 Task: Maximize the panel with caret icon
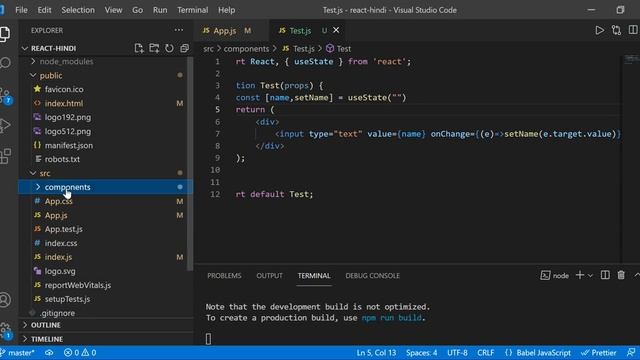[636, 276]
